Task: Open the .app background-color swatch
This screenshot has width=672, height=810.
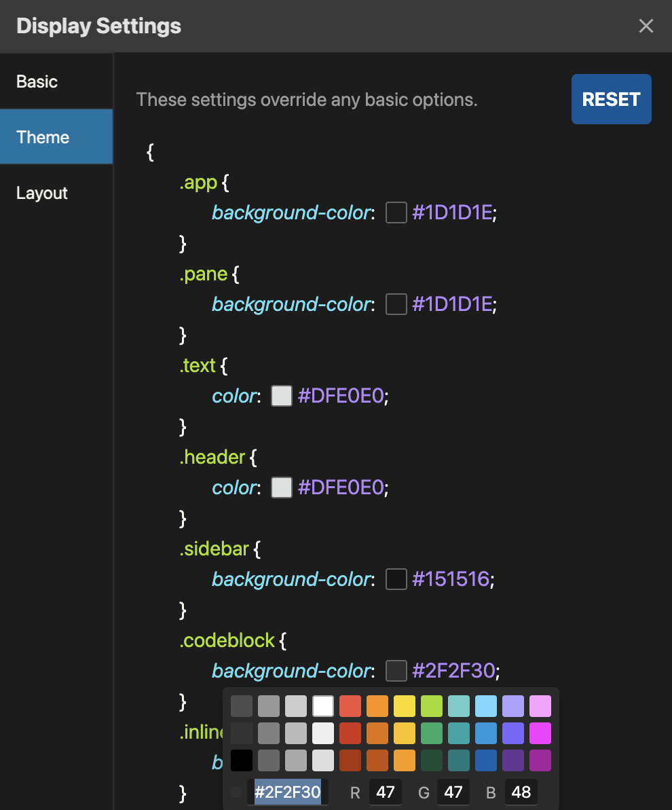Action: coord(396,213)
